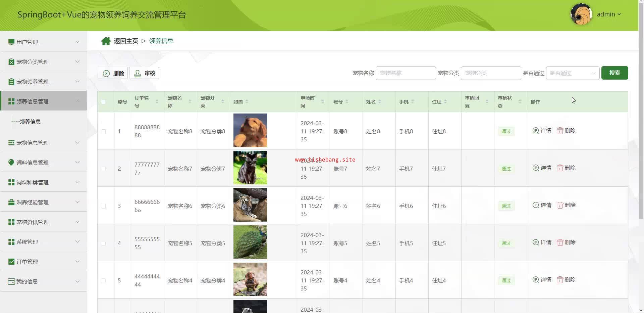Open the 是否通过 dropdown filter
644x313 pixels.
point(572,73)
